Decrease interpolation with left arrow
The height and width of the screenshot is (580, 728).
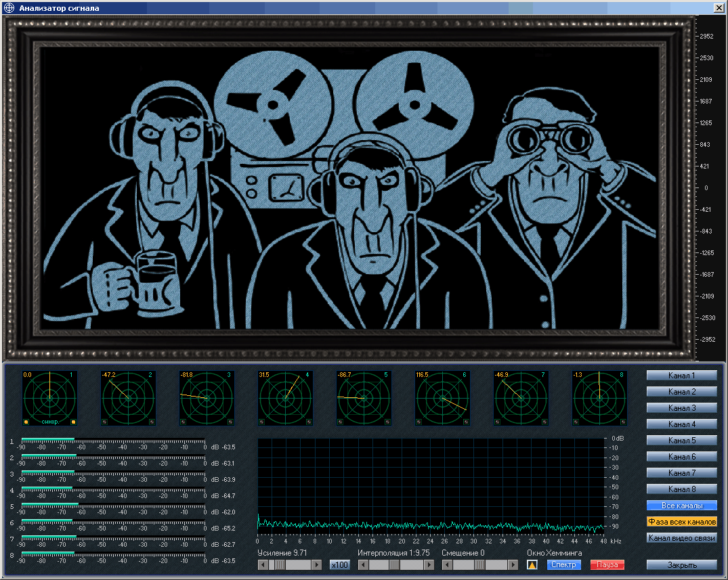coord(364,564)
